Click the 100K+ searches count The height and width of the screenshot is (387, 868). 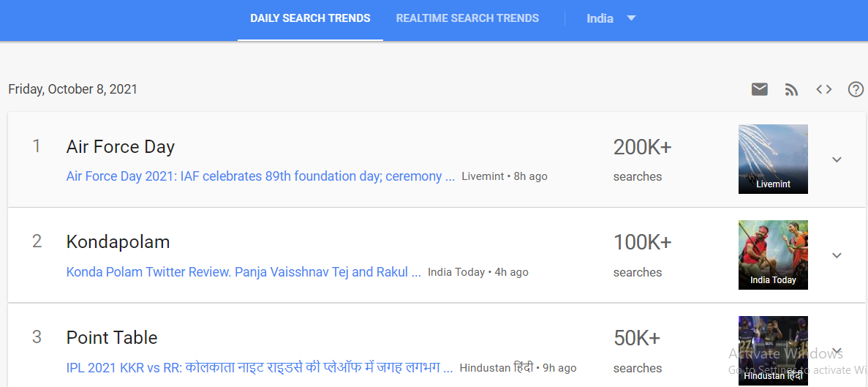642,243
